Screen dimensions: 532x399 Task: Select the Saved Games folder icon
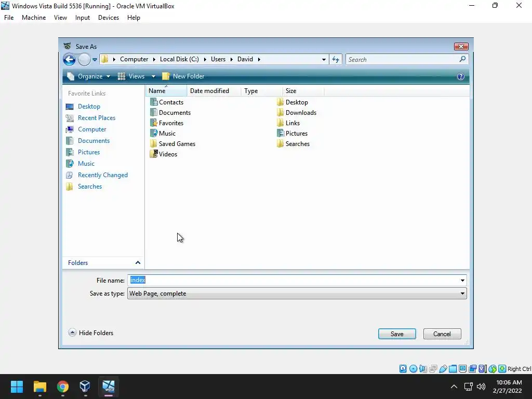pos(154,143)
